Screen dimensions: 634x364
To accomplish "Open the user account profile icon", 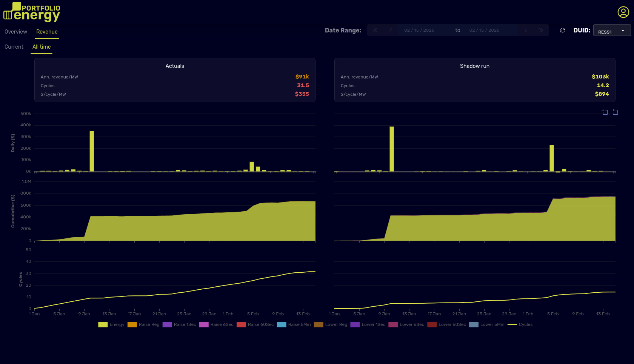I will (623, 12).
